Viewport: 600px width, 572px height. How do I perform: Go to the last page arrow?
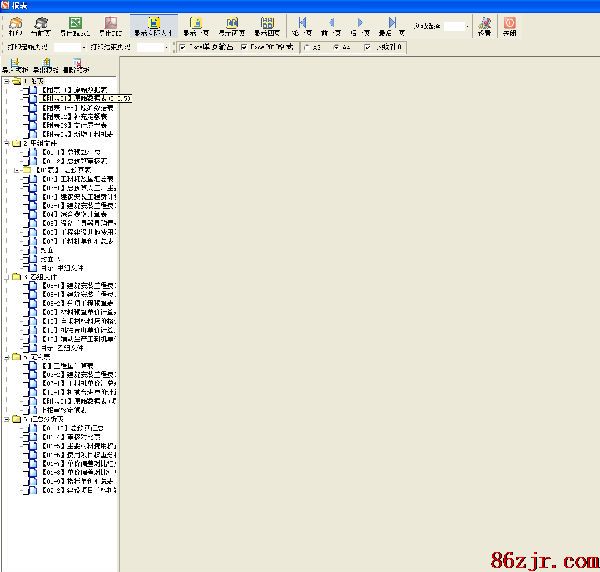[x=392, y=24]
